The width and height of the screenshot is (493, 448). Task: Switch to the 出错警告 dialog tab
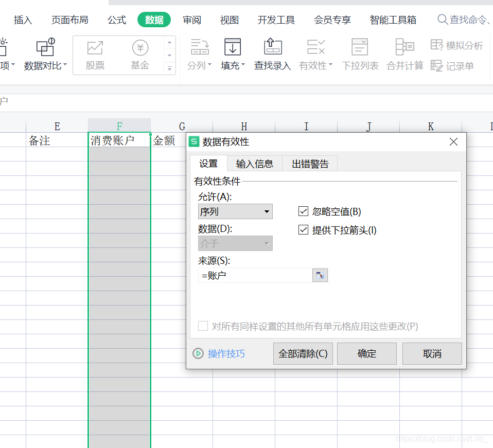point(310,164)
